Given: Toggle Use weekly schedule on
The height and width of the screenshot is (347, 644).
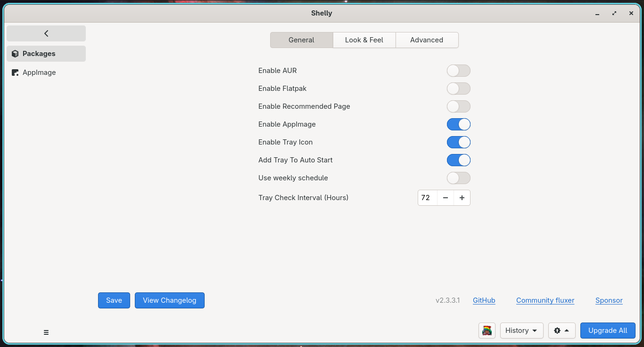Looking at the screenshot, I should pos(459,178).
